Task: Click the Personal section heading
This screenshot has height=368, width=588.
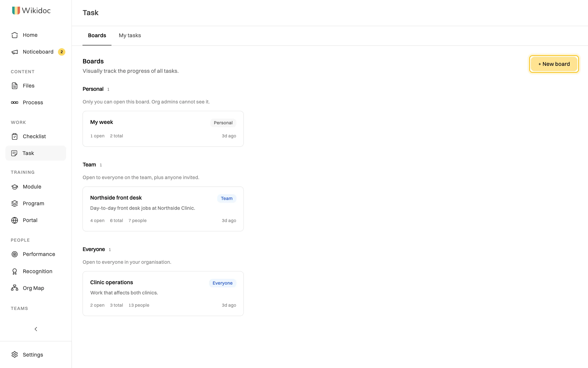Action: [93, 89]
